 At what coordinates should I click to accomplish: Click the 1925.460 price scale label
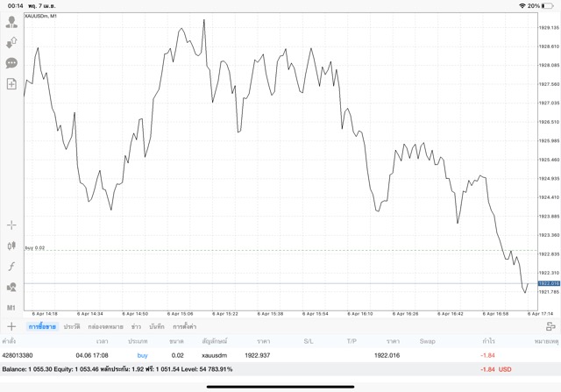pyautogui.click(x=549, y=160)
